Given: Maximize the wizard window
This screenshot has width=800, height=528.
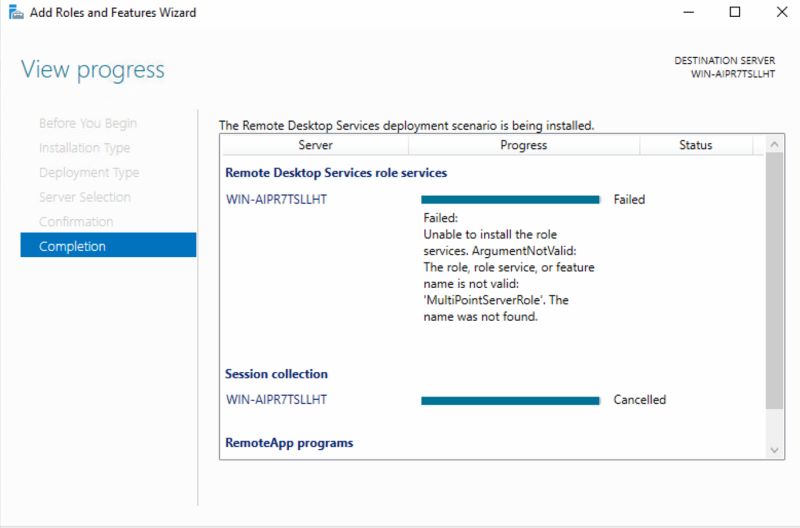Looking at the screenshot, I should click(x=735, y=12).
